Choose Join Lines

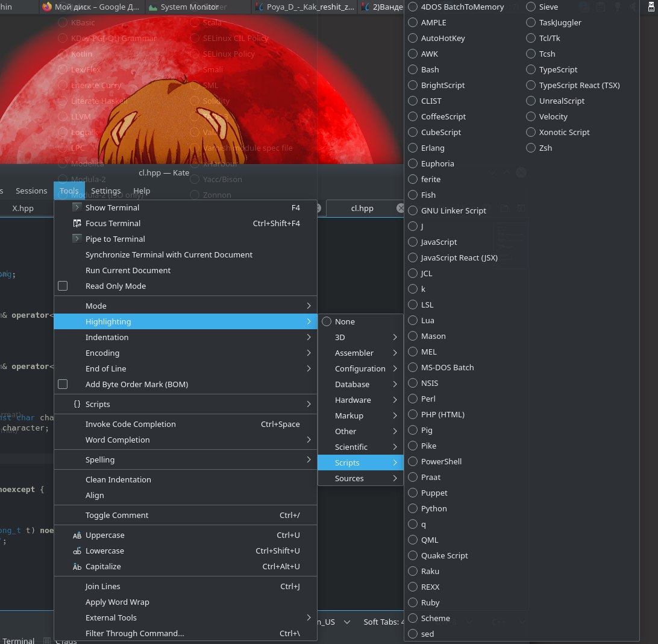185,587
